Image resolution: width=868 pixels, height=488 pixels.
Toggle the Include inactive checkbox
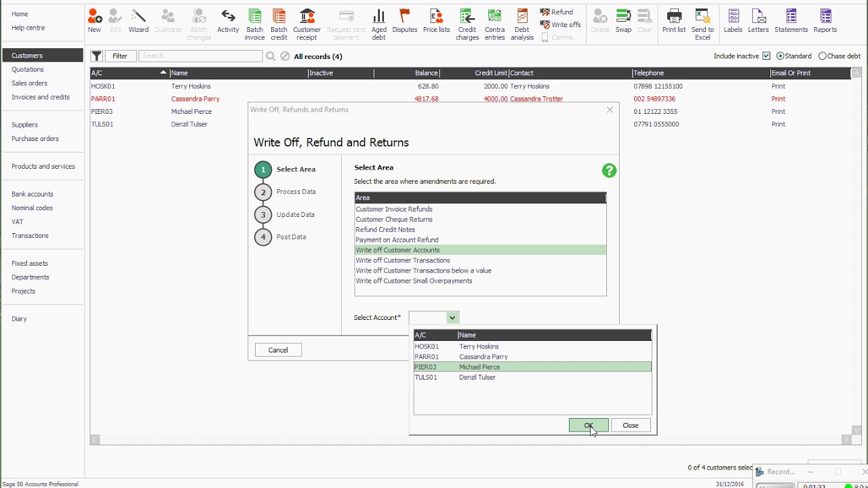pos(766,56)
